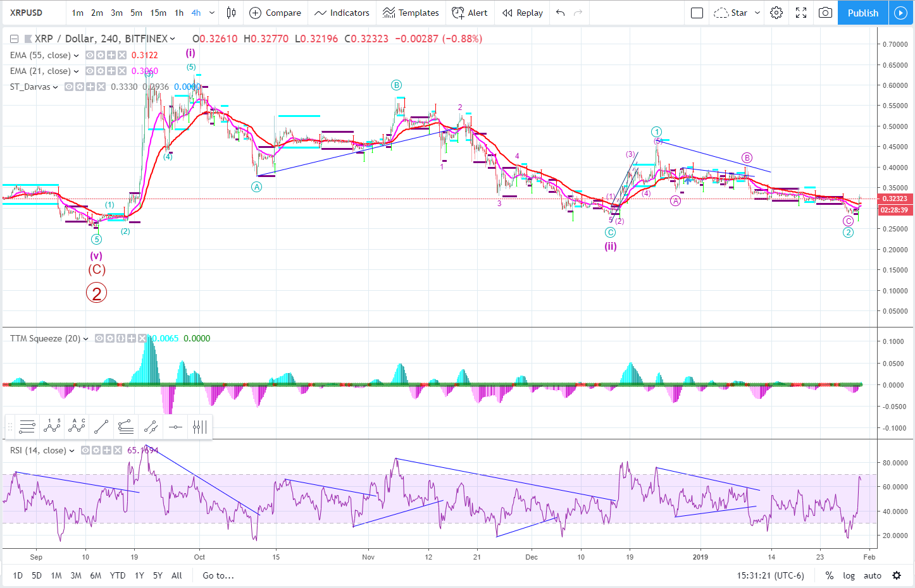Open chart settings gear in top toolbar
The height and width of the screenshot is (588, 915).
[x=776, y=13]
